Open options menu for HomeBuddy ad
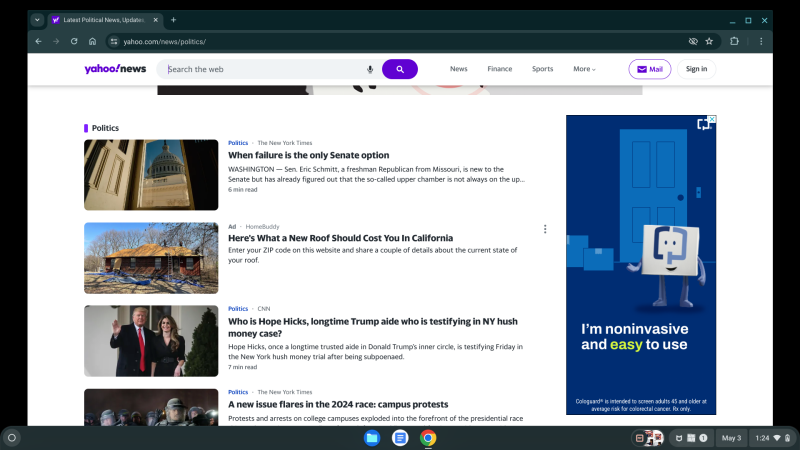 (x=545, y=229)
